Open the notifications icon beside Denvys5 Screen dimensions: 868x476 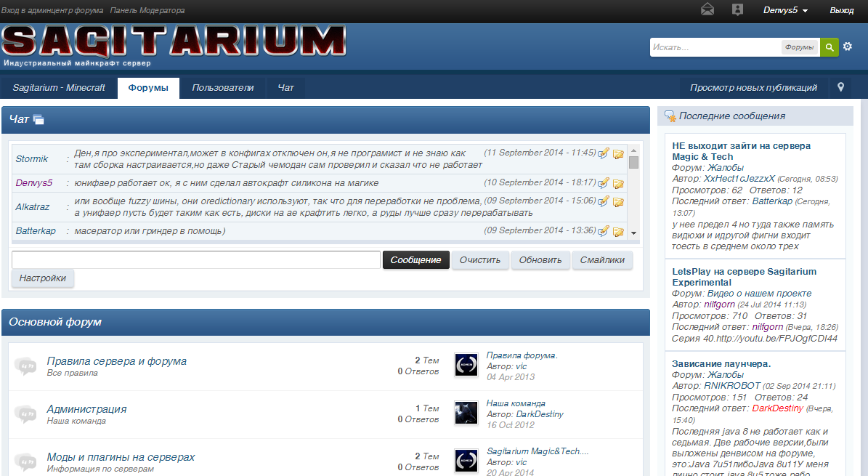point(737,9)
